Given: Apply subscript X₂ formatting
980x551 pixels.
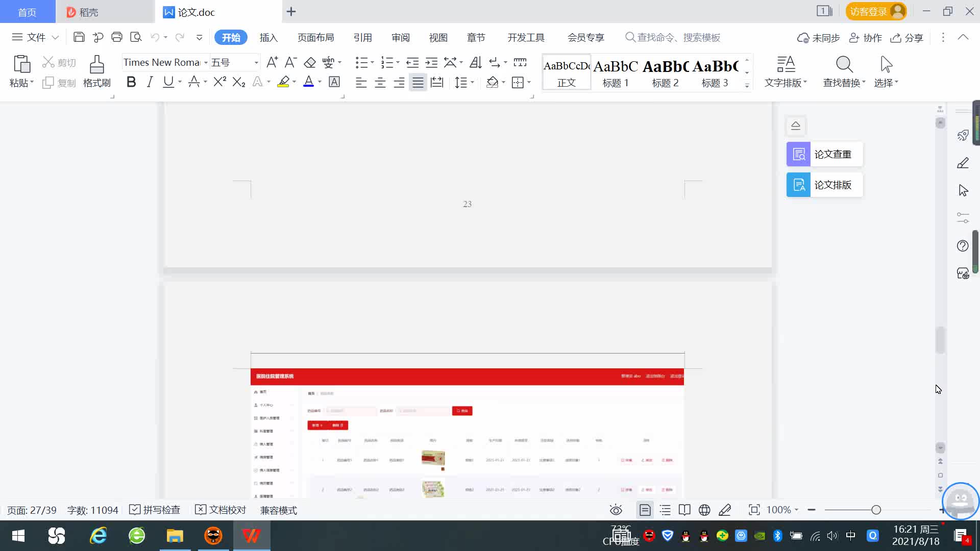Looking at the screenshot, I should 238,82.
